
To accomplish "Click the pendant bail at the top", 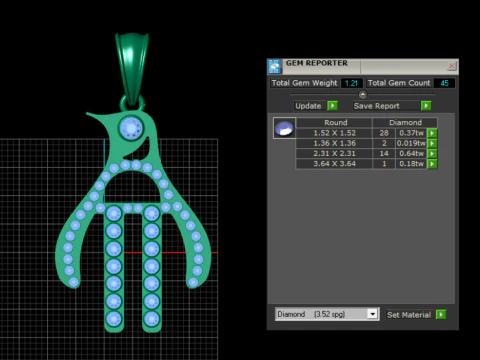I will [x=132, y=68].
